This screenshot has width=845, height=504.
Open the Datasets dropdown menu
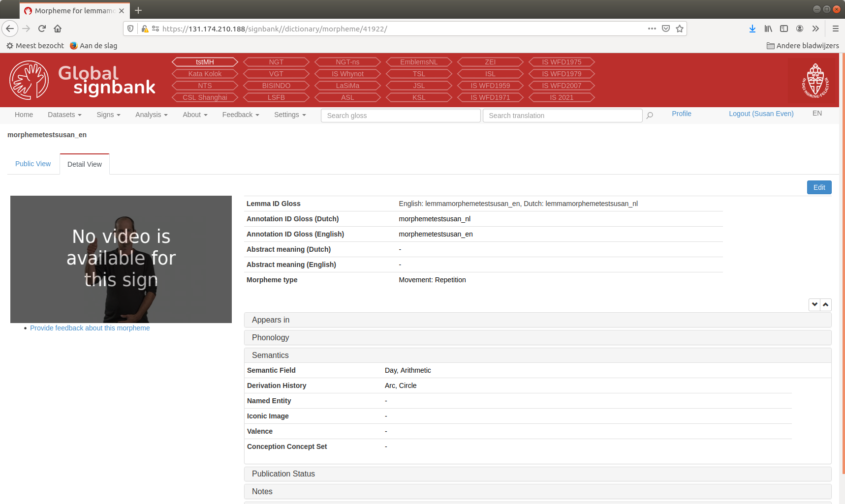click(x=64, y=115)
